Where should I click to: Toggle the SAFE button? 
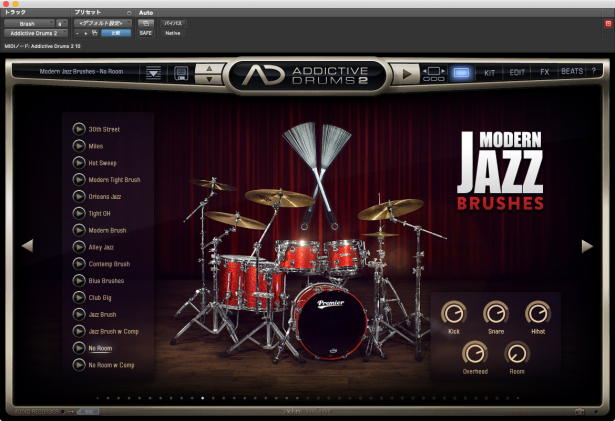pyautogui.click(x=146, y=33)
